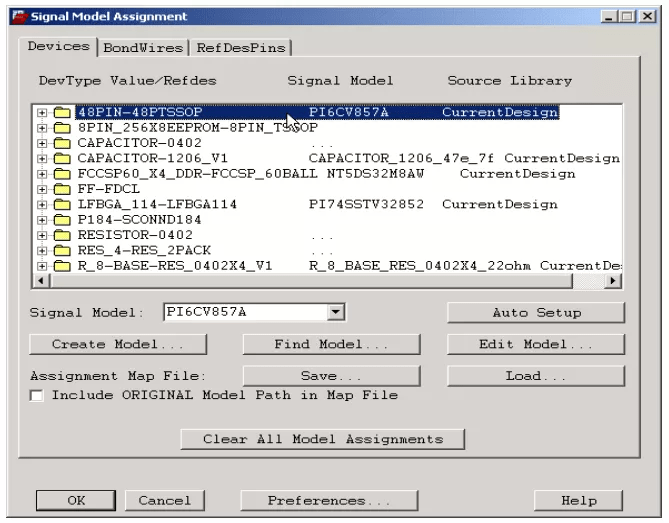This screenshot has height=523, width=669.
Task: Expand the RES_4-RES_2PACK tree node
Action: tap(42, 251)
